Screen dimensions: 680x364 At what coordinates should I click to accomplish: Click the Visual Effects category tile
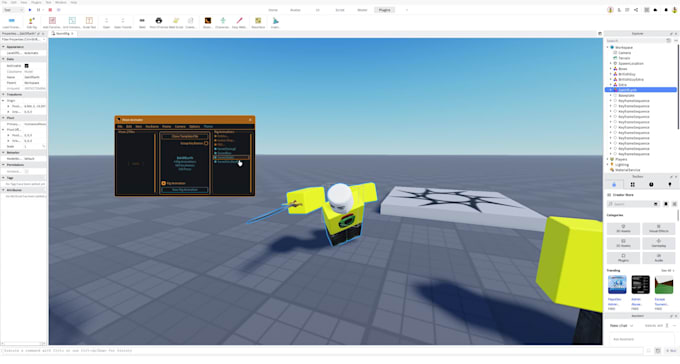658,228
